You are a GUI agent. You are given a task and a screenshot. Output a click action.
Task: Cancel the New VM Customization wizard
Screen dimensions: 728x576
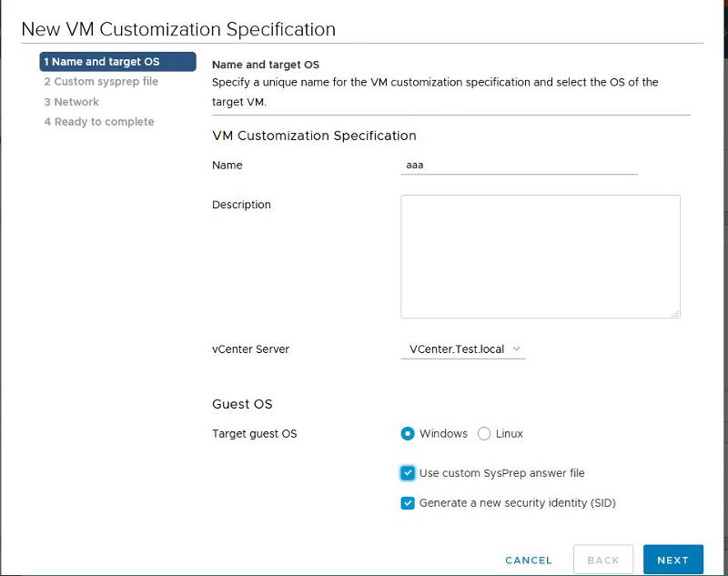(528, 560)
